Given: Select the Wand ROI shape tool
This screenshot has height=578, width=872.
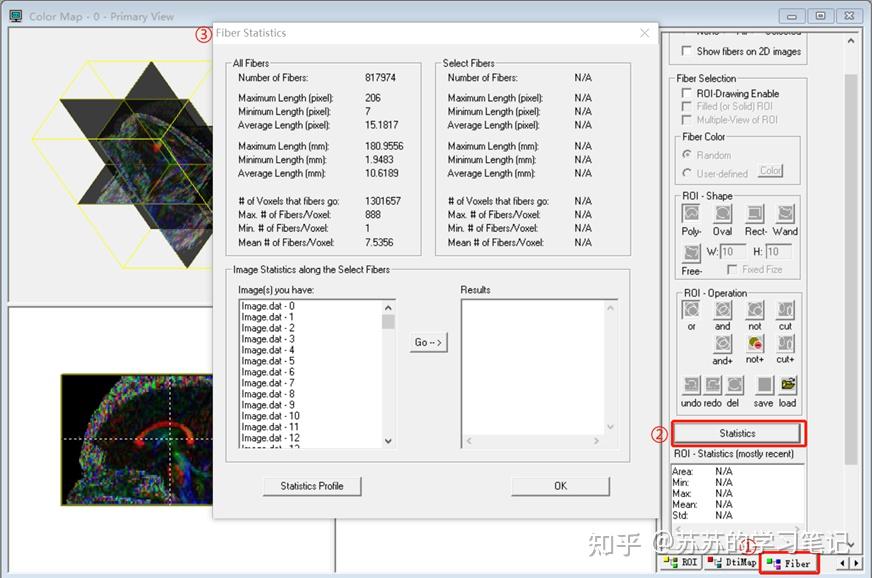Looking at the screenshot, I should [786, 214].
